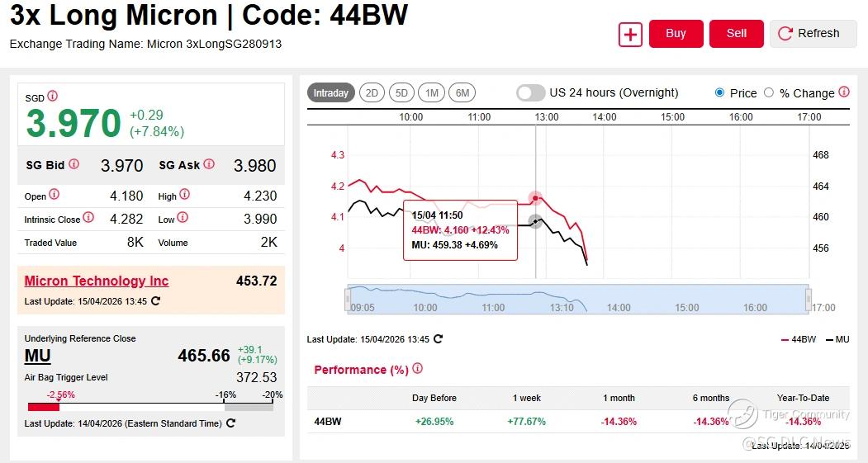Click the info icon beside % Change
Screen dimensions: 868x463
(844, 92)
